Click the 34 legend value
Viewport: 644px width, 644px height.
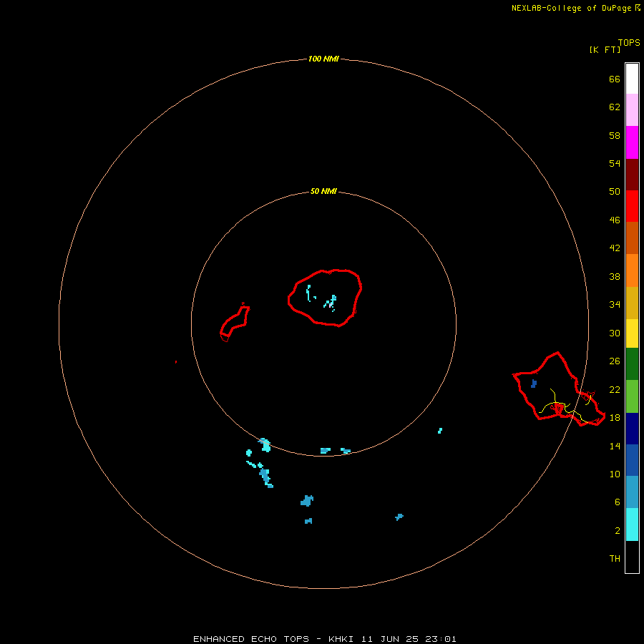coord(615,305)
